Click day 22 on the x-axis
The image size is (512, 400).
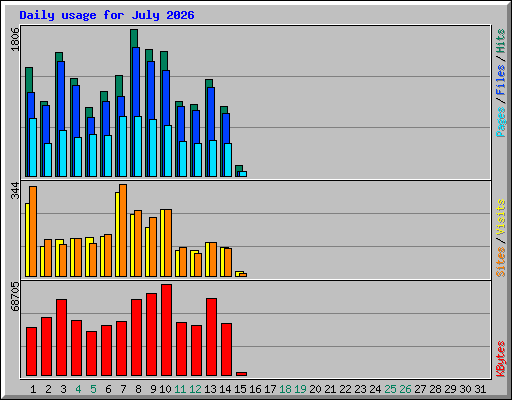345,389
